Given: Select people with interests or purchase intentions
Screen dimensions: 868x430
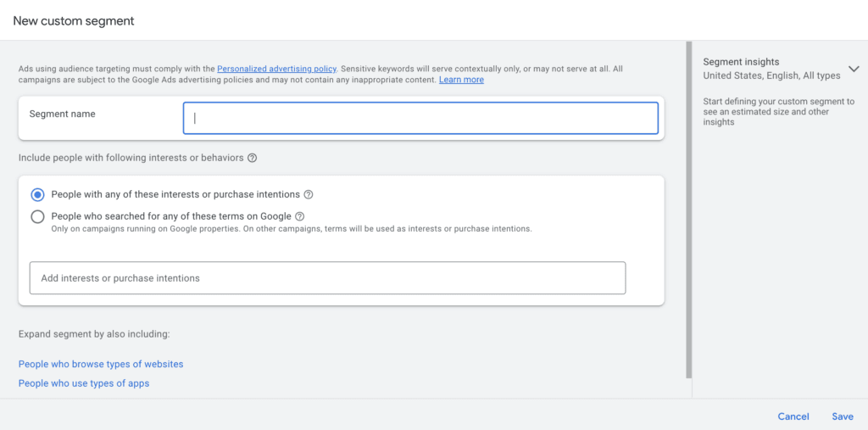Looking at the screenshot, I should pos(37,194).
